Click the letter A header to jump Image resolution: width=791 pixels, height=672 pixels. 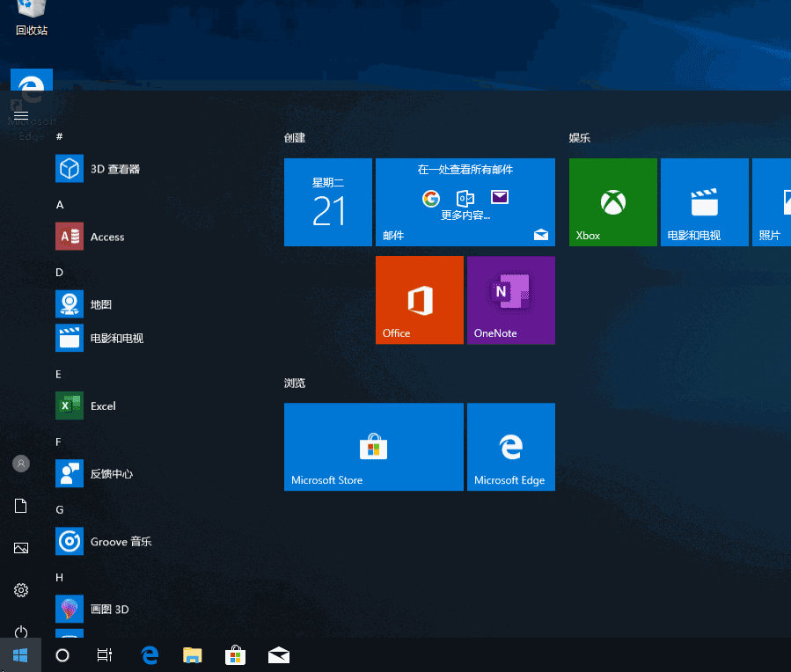pos(59,204)
